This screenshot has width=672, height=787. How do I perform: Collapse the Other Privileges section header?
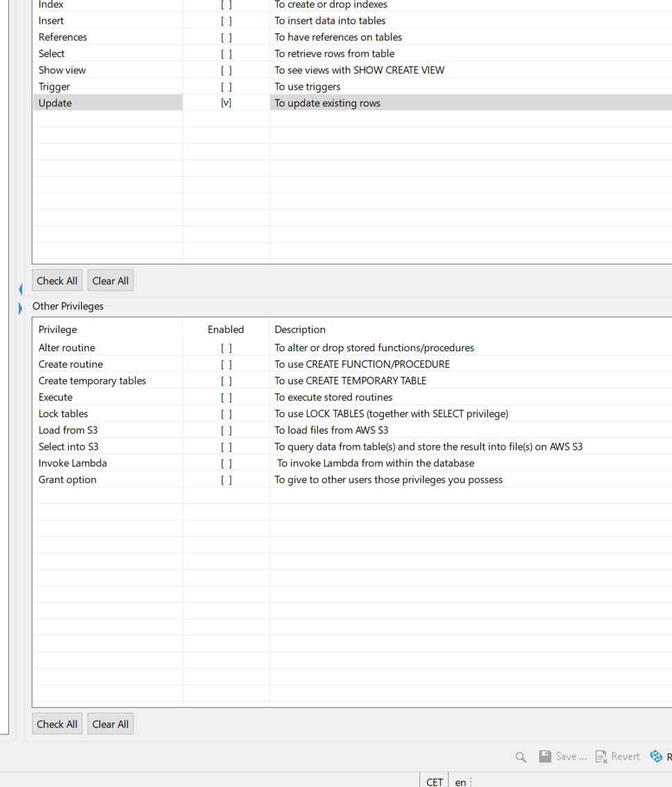pos(67,306)
